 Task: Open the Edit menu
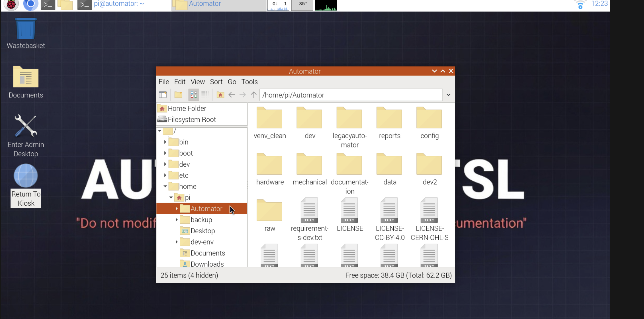tap(180, 82)
